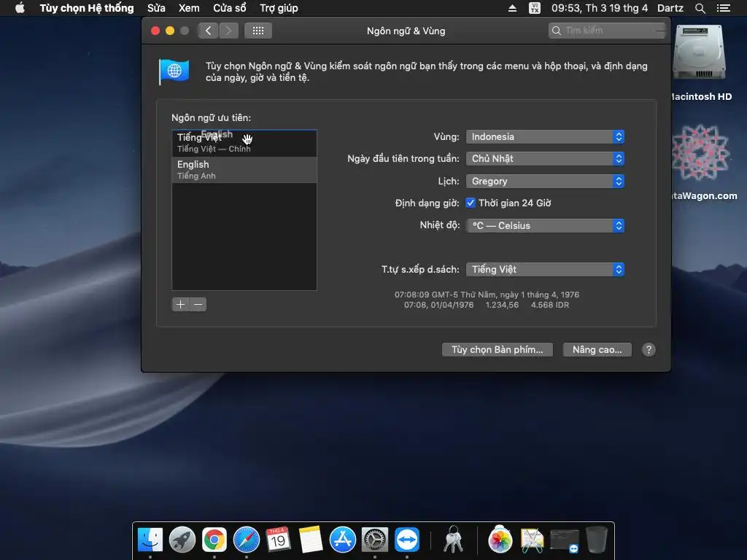Remove language with the minus button

pos(198,304)
